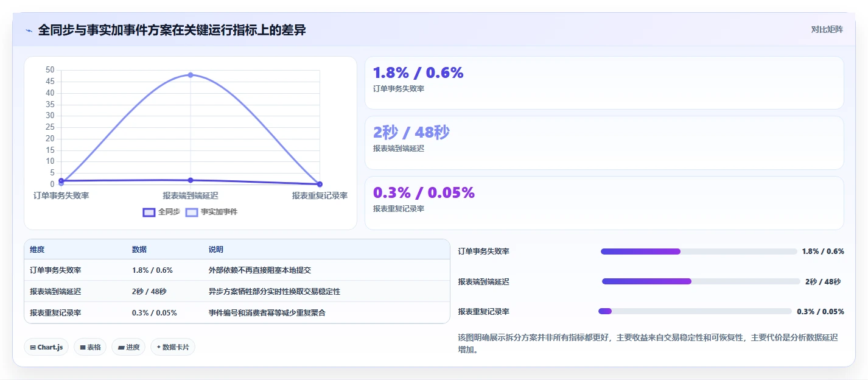Click the 报表端到端延迟 x-axis label on the chart
Viewport: 868px width, 380px height.
(191, 195)
